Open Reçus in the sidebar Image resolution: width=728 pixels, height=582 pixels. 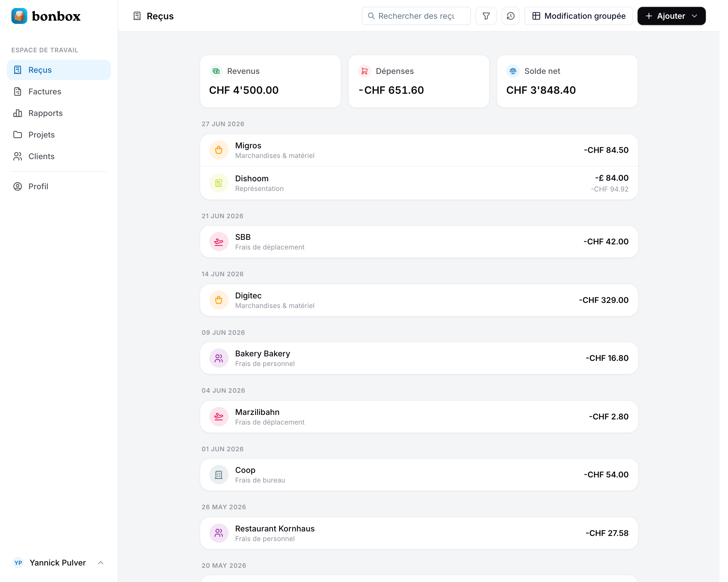(59, 70)
